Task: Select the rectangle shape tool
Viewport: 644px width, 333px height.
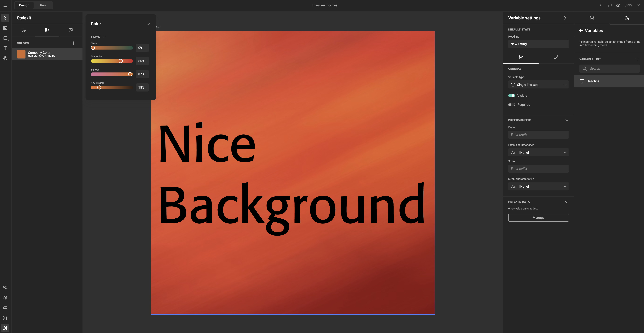Action: (5, 38)
